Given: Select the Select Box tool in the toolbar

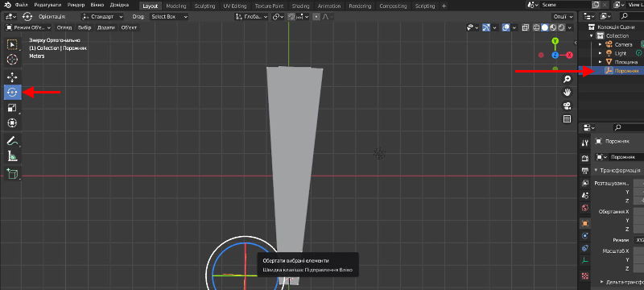Looking at the screenshot, I should (x=12, y=45).
